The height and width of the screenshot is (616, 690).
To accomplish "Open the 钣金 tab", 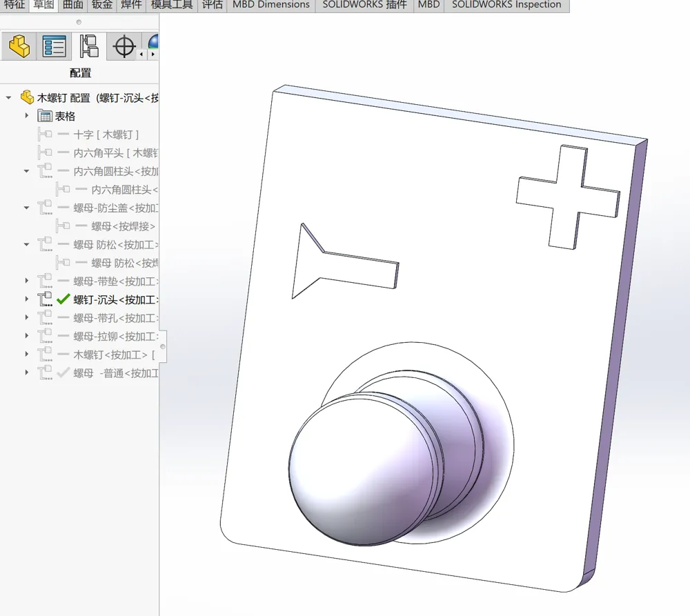I will [x=101, y=5].
